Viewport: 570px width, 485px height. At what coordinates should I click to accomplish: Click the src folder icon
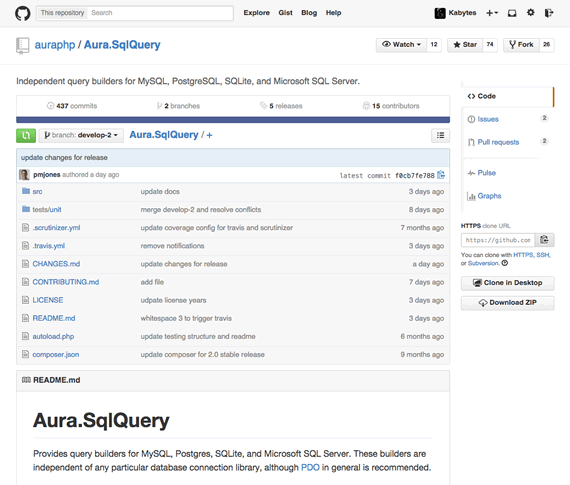click(26, 191)
